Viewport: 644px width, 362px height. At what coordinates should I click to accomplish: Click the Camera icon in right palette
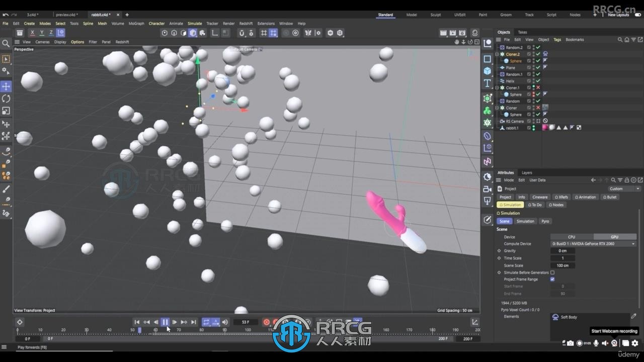487,189
